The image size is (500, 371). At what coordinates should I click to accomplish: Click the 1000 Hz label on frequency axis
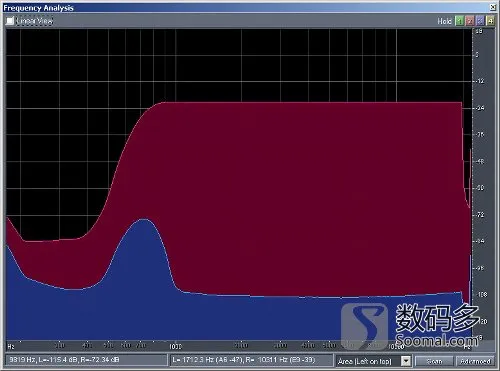click(175, 347)
